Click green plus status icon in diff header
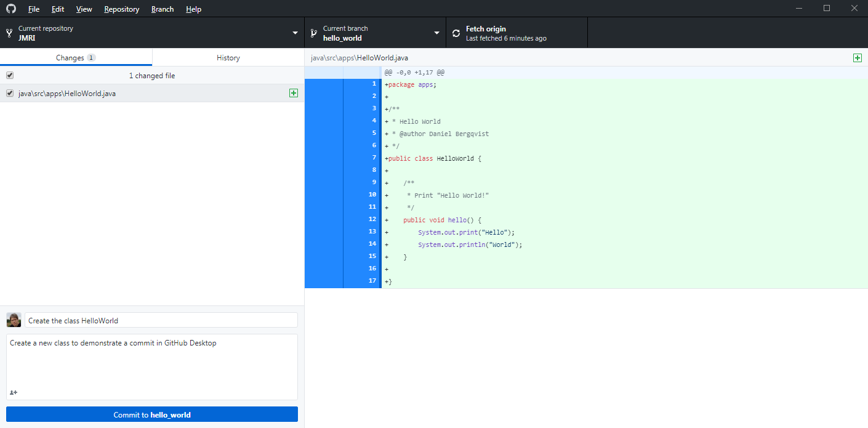Screen dimensions: 868x428 coord(857,58)
